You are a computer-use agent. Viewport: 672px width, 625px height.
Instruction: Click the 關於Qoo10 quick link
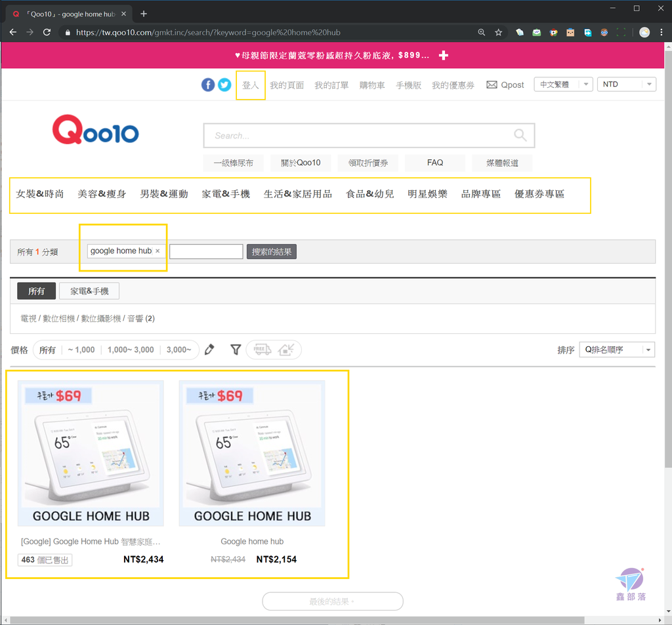[301, 163]
